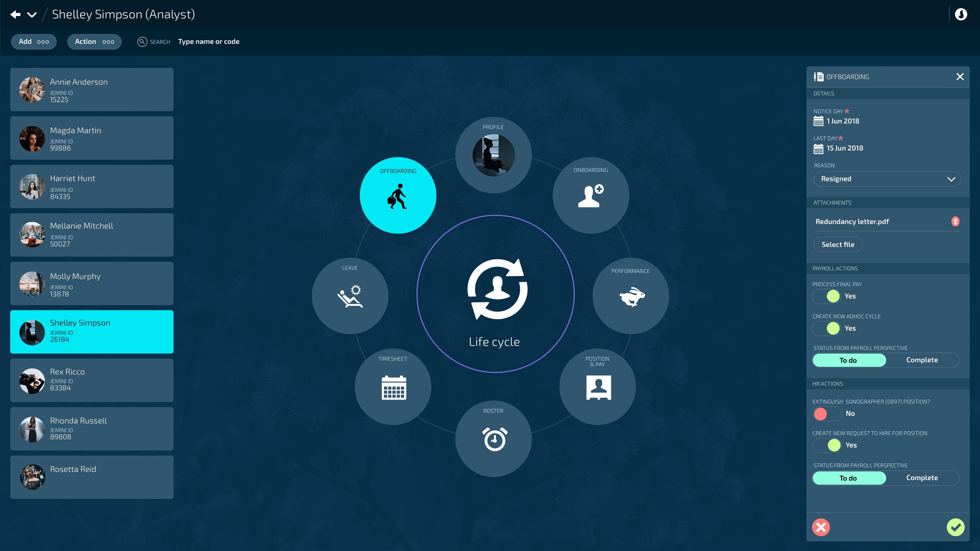The image size is (980, 551).
Task: Toggle the Process Final Pay switch
Action: coord(826,296)
